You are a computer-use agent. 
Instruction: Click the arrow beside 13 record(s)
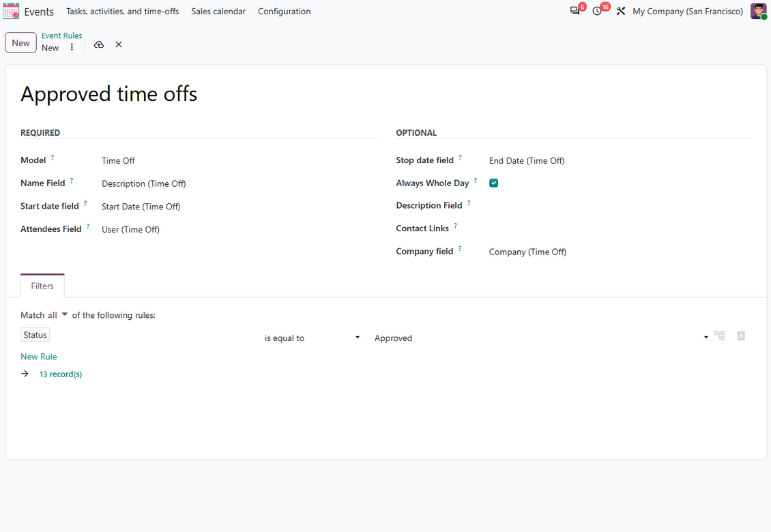(25, 374)
